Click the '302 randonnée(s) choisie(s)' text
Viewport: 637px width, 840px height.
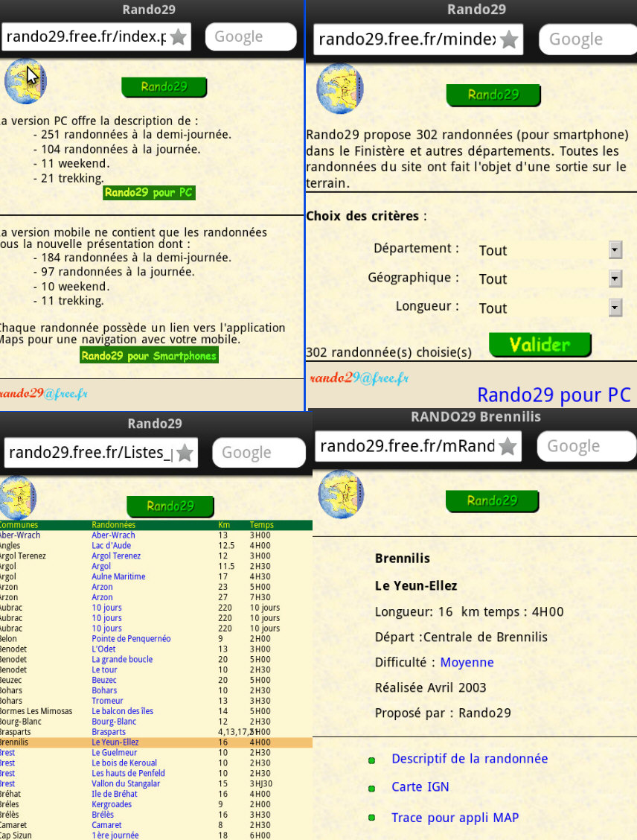(388, 352)
